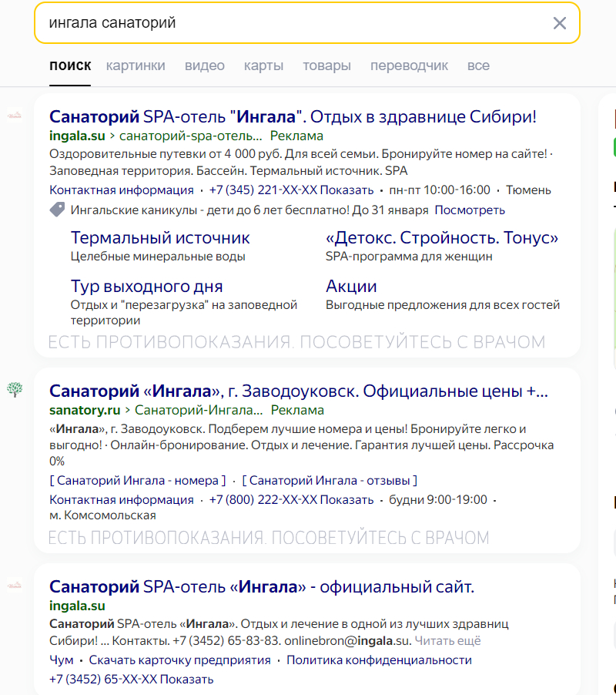
Task: Clear the search field with the X icon
Action: 559,23
